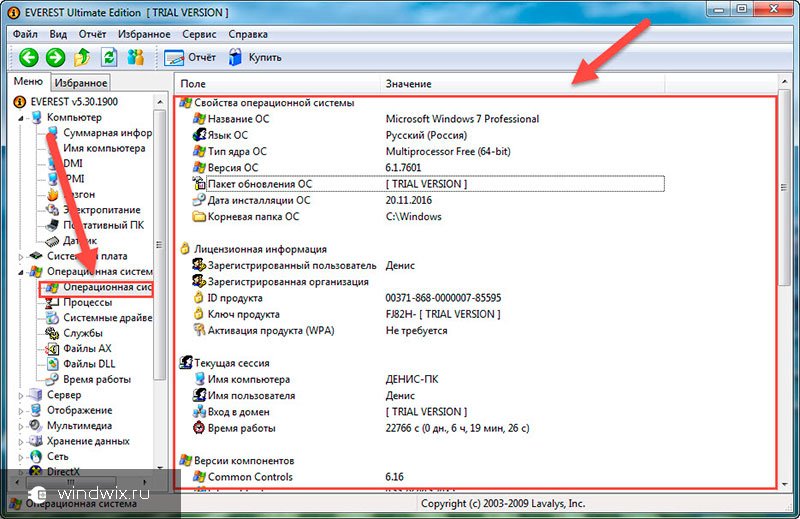Screen dimensions: 800x519
Task: Click the green Back arrow toolbar icon
Action: [29, 57]
